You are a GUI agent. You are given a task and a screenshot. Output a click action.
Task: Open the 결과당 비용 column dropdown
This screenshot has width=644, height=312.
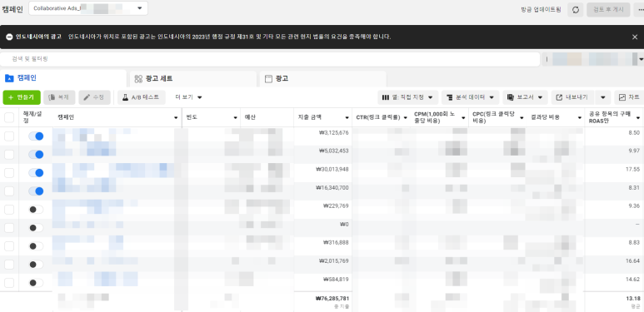point(580,117)
